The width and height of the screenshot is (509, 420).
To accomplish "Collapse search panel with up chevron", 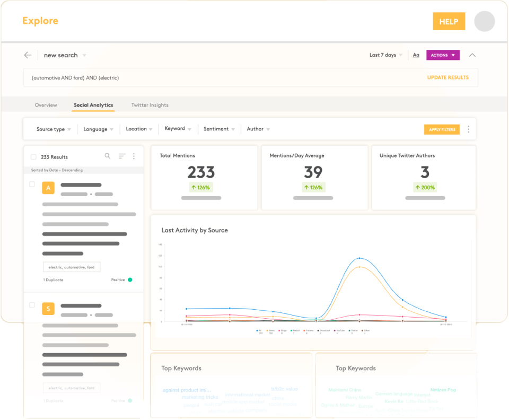I will [x=472, y=55].
